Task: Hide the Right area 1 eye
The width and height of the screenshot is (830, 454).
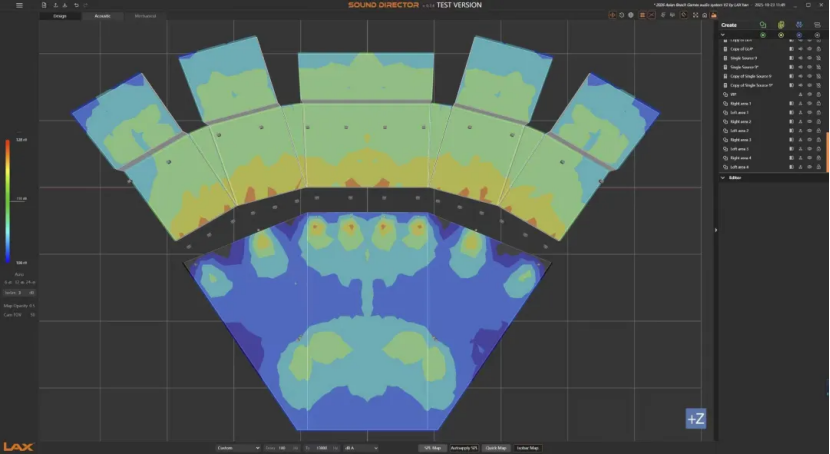Action: coord(809,103)
